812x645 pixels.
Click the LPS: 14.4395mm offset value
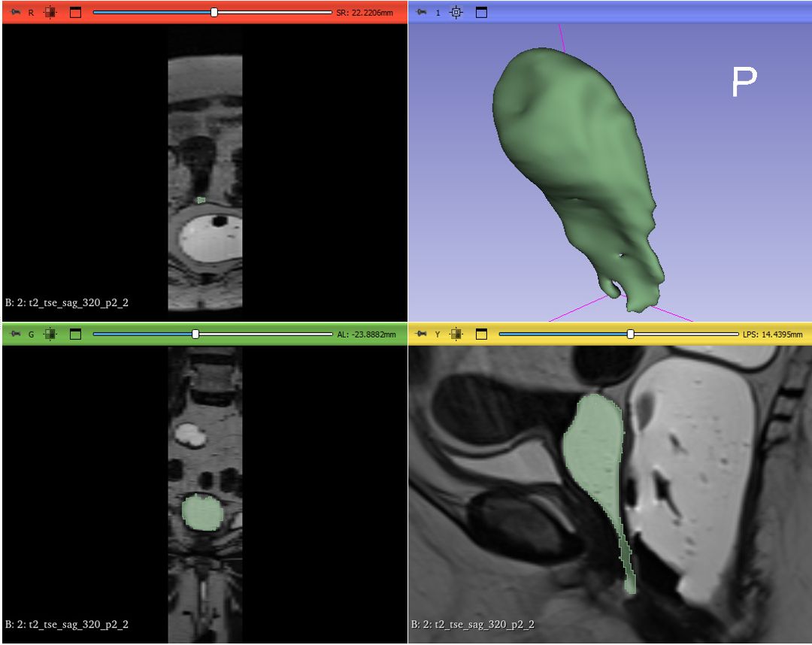coord(773,335)
